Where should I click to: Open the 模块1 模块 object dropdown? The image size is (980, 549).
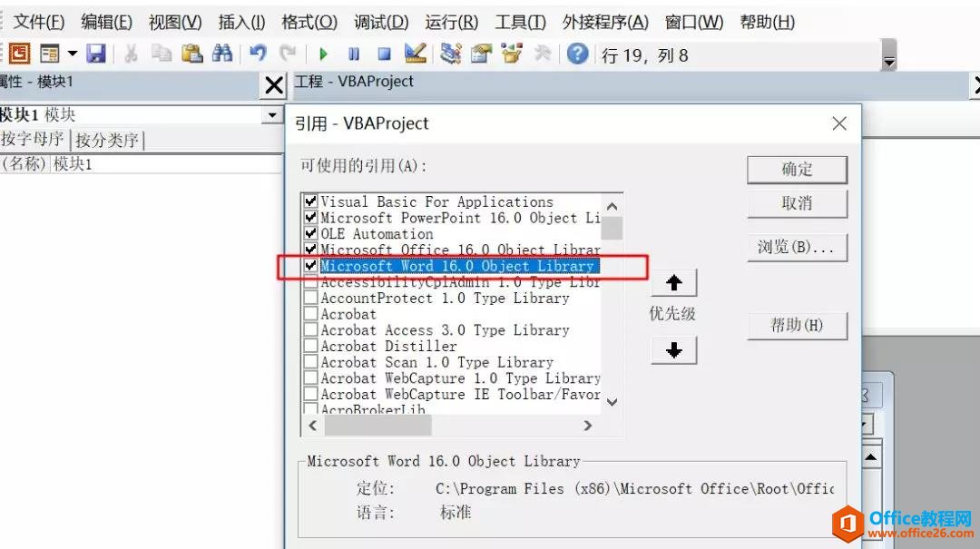pos(272,115)
